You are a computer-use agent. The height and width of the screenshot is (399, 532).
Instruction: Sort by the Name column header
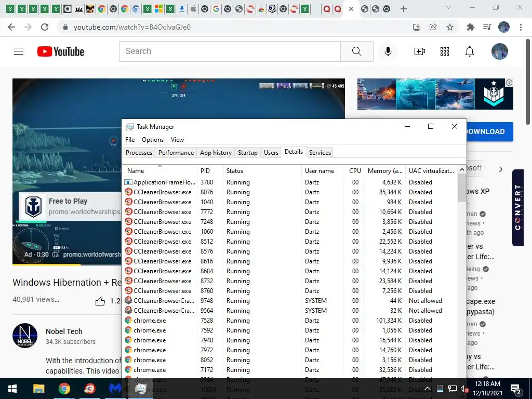(159, 170)
